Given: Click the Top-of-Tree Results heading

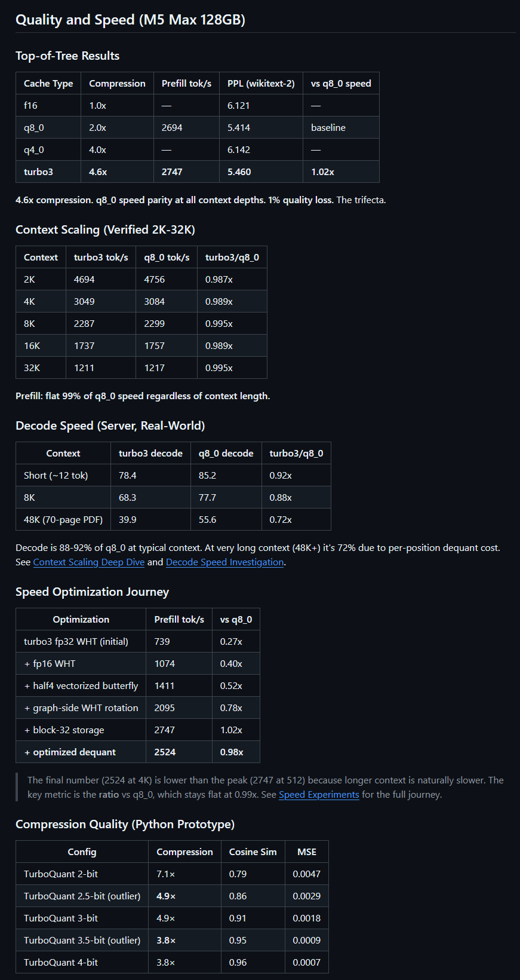Looking at the screenshot, I should (x=67, y=56).
